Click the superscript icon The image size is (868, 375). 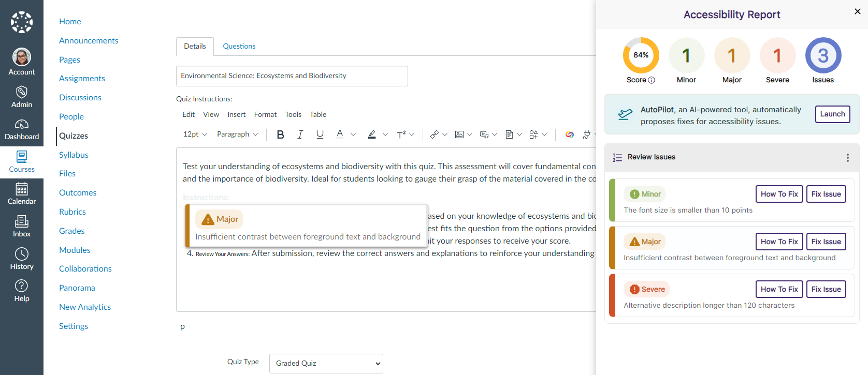click(x=401, y=134)
